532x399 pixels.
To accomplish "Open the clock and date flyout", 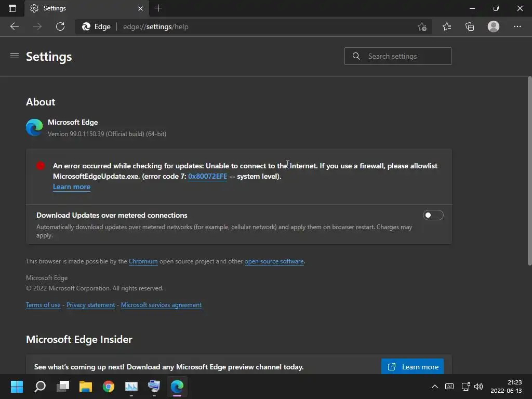I will 506,387.
